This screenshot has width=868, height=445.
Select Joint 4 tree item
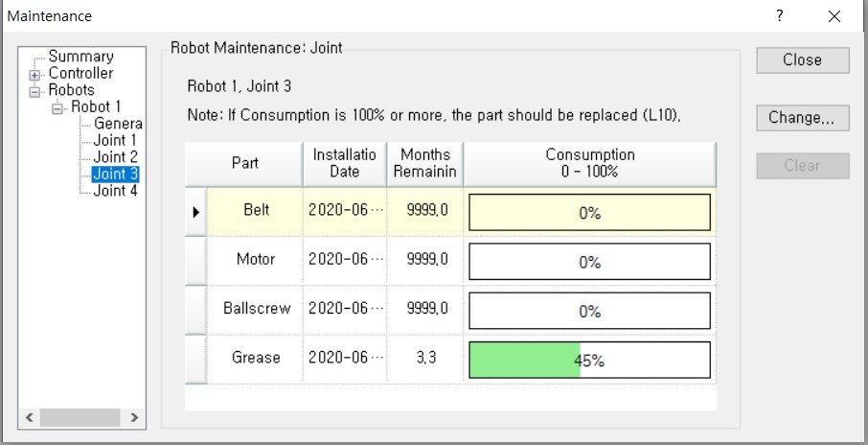click(x=115, y=190)
